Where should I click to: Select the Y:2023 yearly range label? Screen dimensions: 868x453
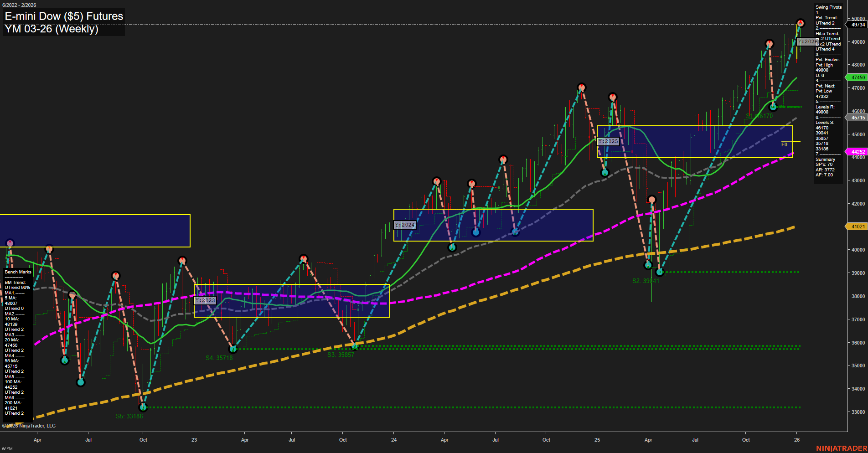[204, 300]
